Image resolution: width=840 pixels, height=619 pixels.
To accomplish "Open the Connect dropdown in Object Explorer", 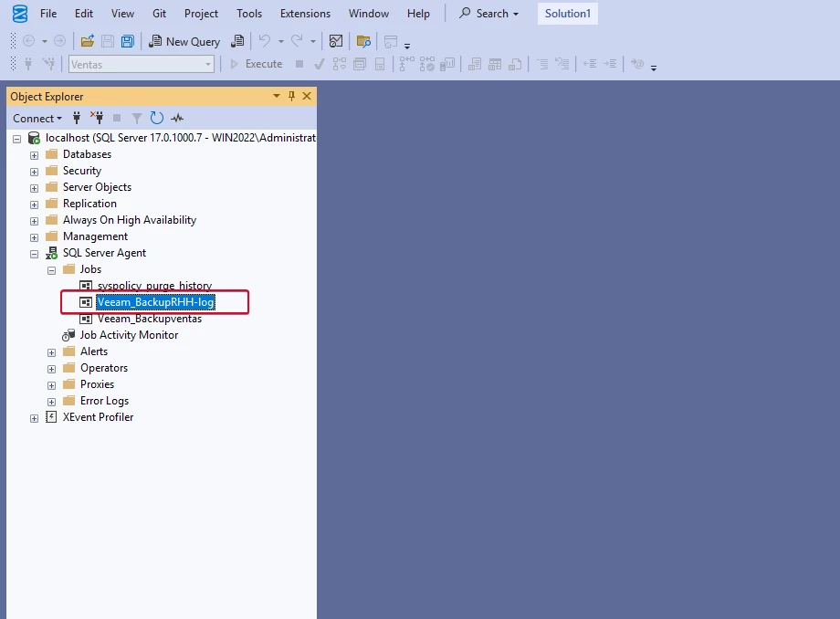I will pyautogui.click(x=37, y=119).
